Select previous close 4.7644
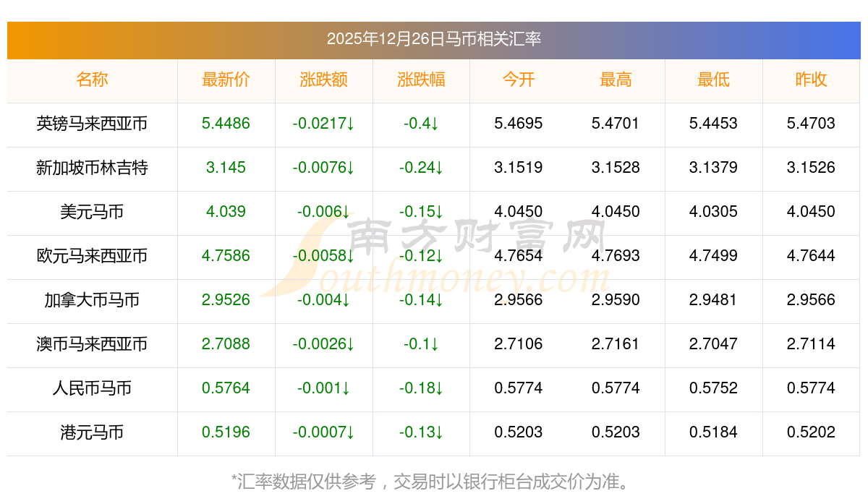This screenshot has height=504, width=868. [x=811, y=256]
